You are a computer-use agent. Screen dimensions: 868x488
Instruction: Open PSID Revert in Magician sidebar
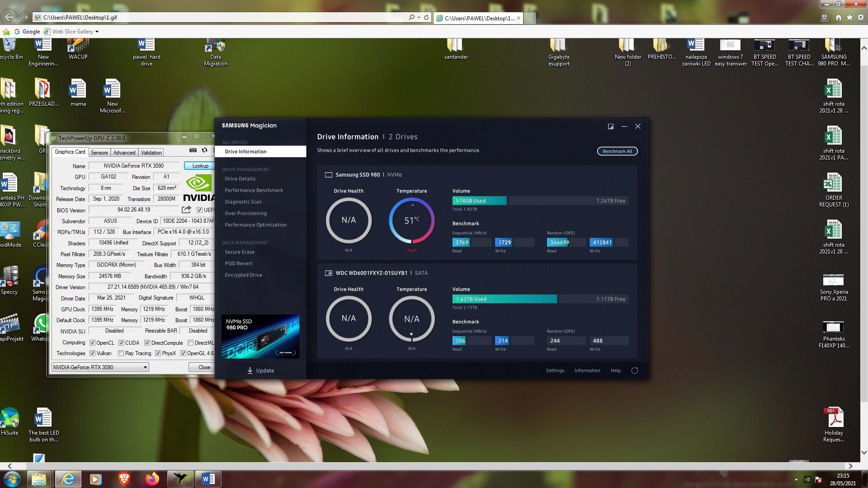pyautogui.click(x=239, y=263)
